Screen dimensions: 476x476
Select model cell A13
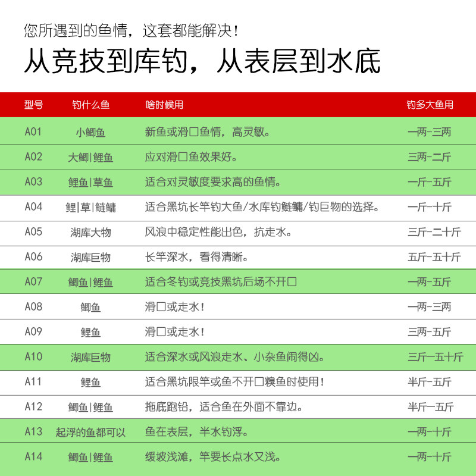coord(33,432)
